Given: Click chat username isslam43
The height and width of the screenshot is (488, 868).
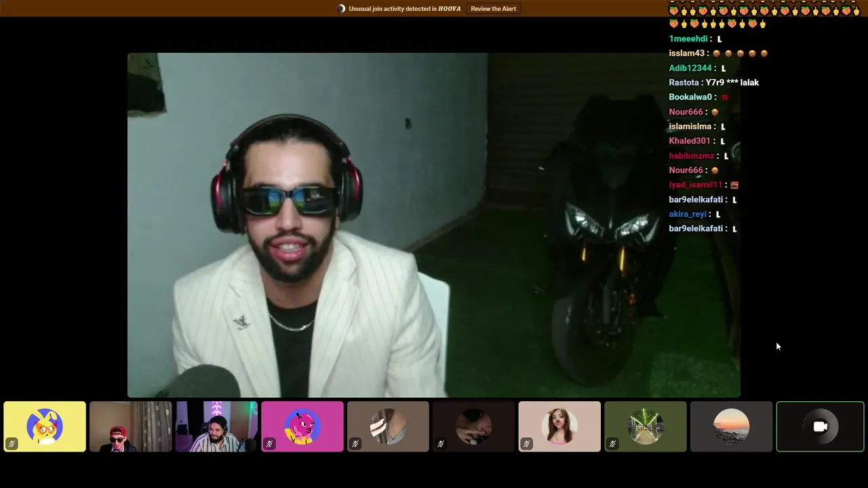Looking at the screenshot, I should pyautogui.click(x=687, y=54).
